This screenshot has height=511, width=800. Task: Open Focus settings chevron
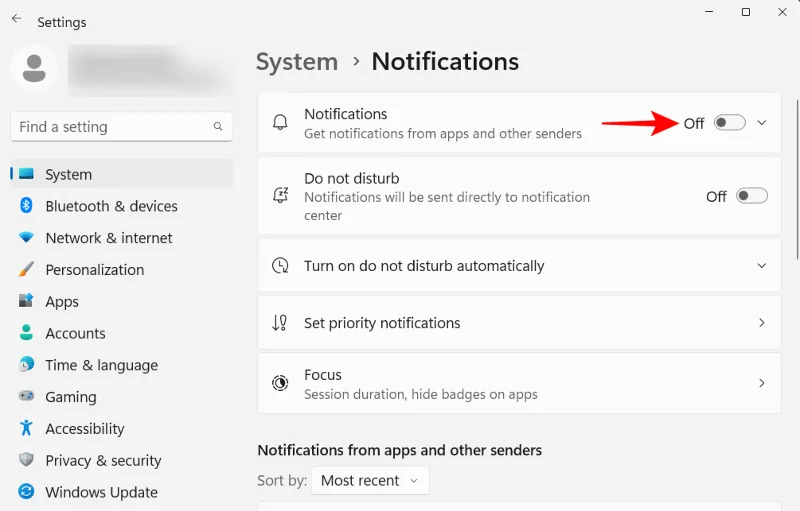tap(762, 383)
